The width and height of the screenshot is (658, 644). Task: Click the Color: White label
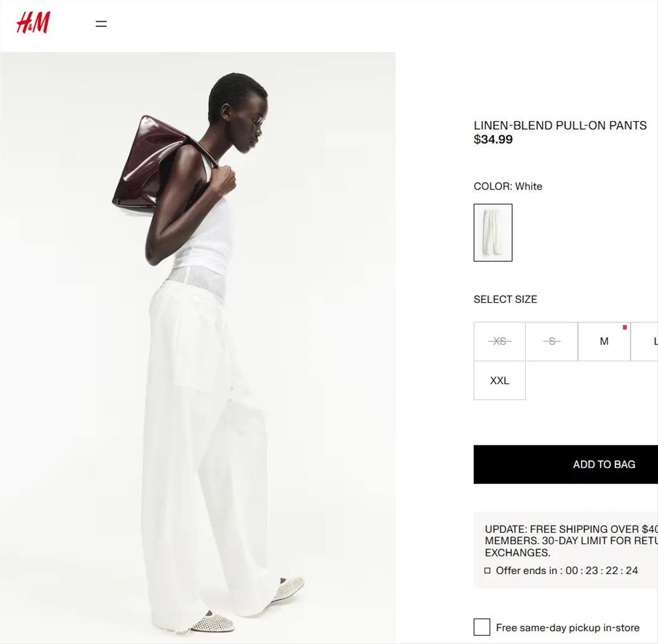pos(508,186)
